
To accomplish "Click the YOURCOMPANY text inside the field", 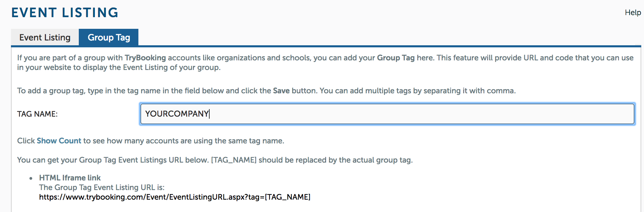I will pyautogui.click(x=177, y=114).
